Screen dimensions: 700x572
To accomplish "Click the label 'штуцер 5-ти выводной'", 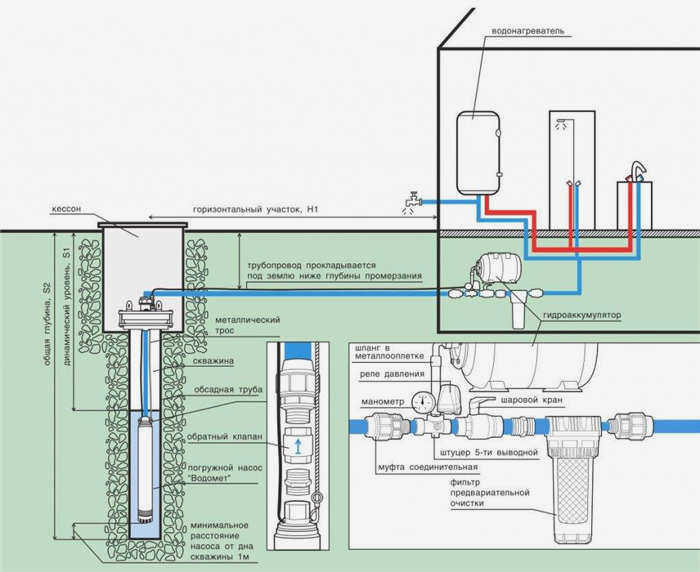I will click(489, 452).
